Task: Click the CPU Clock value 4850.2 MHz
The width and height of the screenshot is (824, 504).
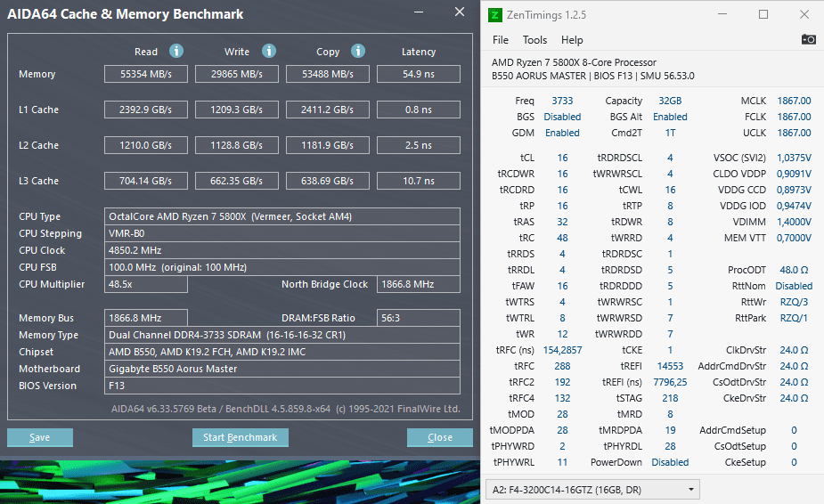Action: 282,250
